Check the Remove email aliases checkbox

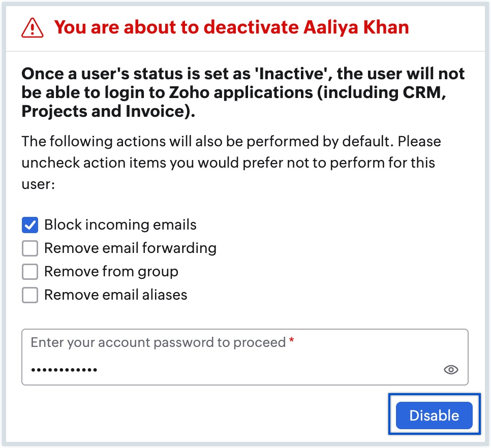[x=30, y=295]
